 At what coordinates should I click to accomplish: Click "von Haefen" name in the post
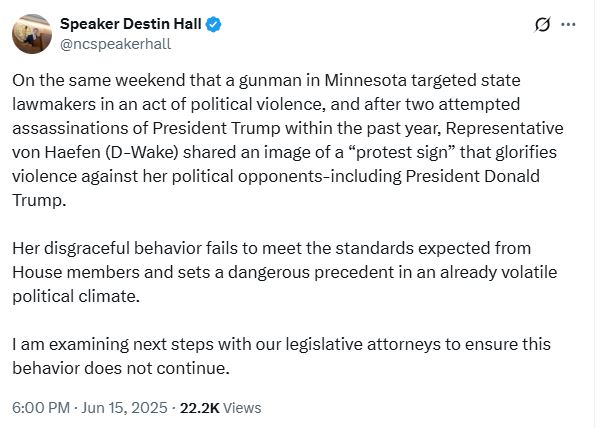tap(56, 152)
